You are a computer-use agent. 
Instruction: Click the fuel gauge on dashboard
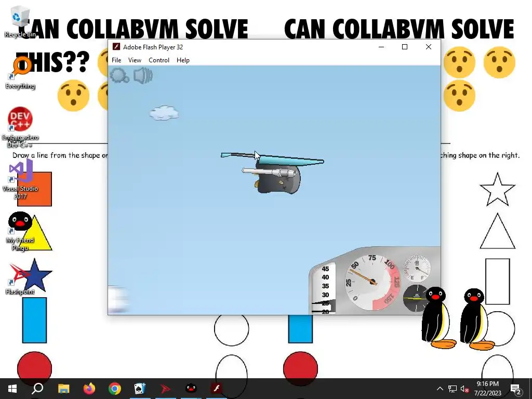(x=417, y=269)
